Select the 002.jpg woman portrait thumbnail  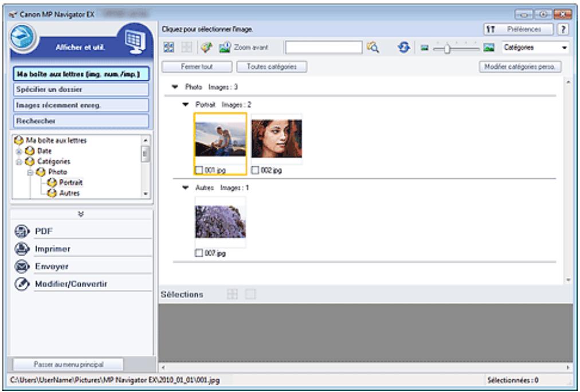(x=276, y=139)
